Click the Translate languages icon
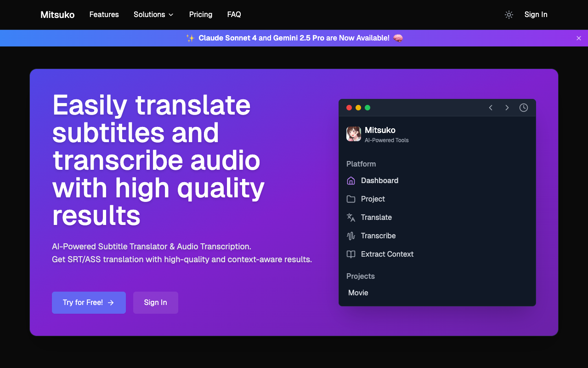 click(351, 218)
